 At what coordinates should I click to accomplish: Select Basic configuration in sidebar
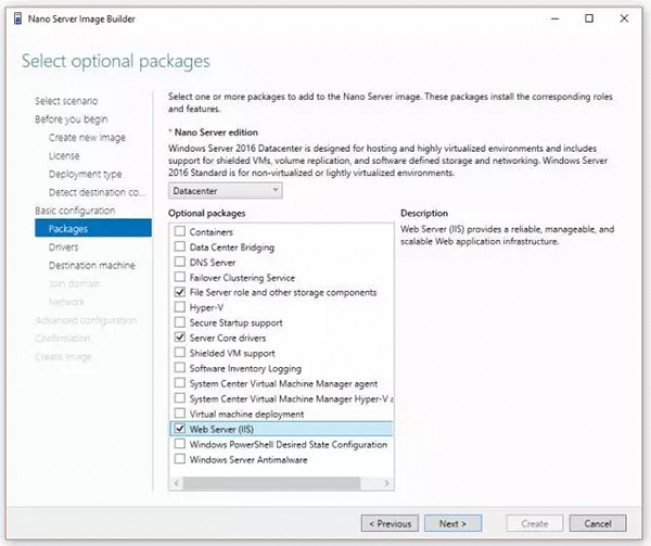[75, 211]
